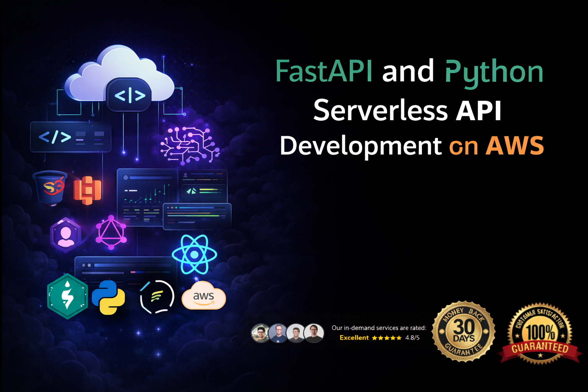Click the last reviewer avatar on the right
Screen dimensions: 588x392
pyautogui.click(x=314, y=333)
